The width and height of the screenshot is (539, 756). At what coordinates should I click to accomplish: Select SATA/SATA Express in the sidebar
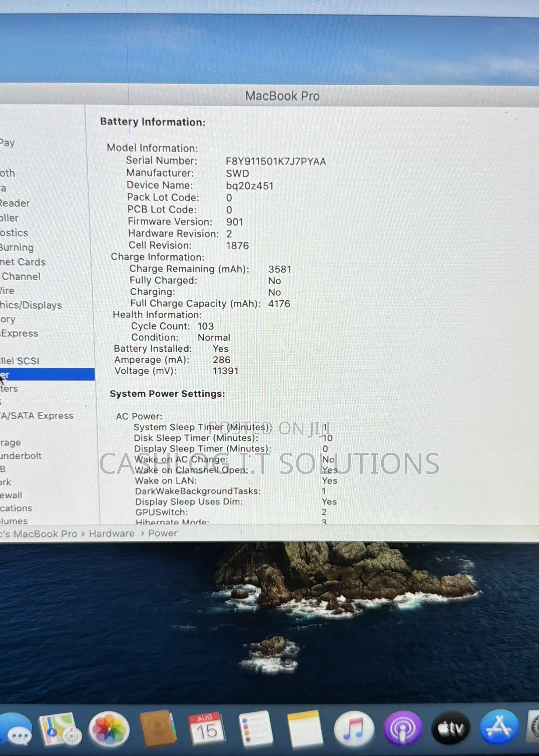pyautogui.click(x=37, y=416)
